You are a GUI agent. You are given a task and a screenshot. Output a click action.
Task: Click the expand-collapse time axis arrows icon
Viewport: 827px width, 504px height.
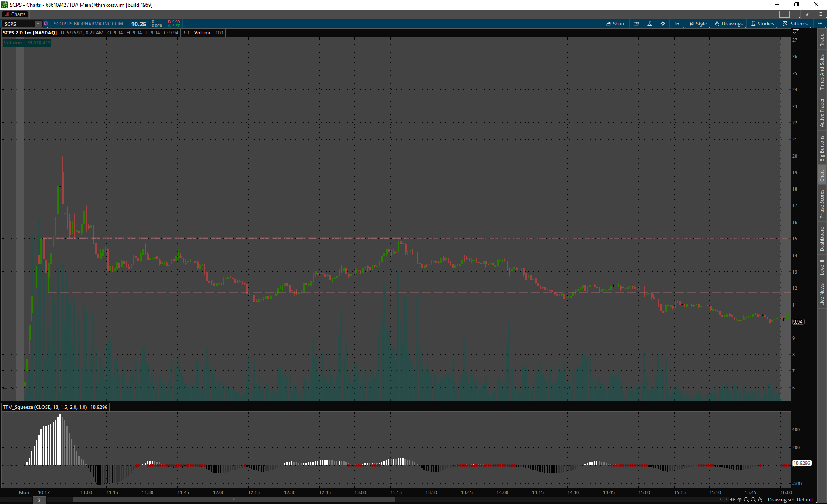pos(733,500)
